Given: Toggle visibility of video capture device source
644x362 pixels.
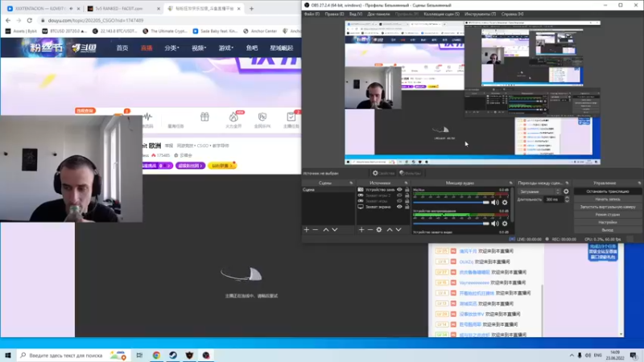Looking at the screenshot, I should 399,190.
